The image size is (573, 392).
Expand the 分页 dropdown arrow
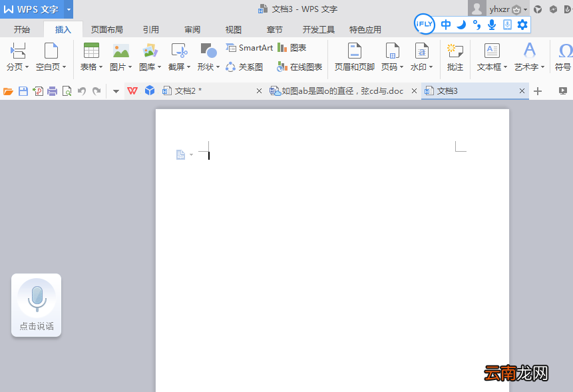coord(27,67)
